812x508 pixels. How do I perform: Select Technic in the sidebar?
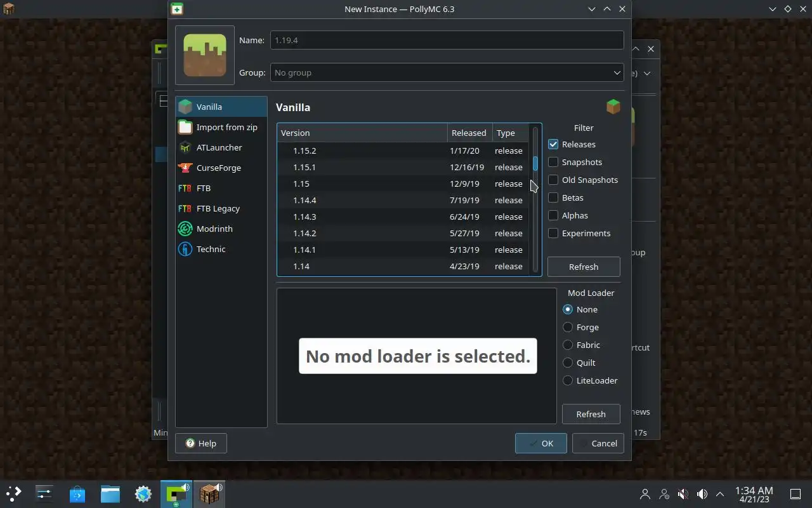221,249
